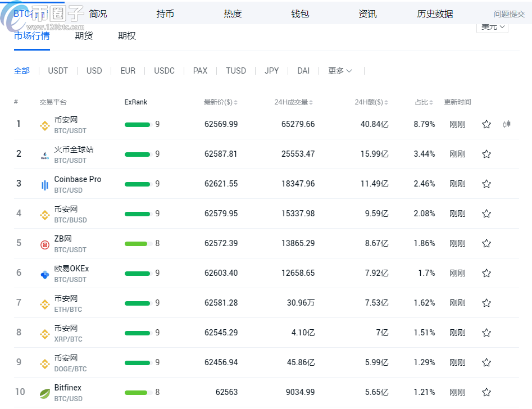Click ExRank bar for ZB网 row
The width and height of the screenshot is (532, 409).
(x=137, y=243)
